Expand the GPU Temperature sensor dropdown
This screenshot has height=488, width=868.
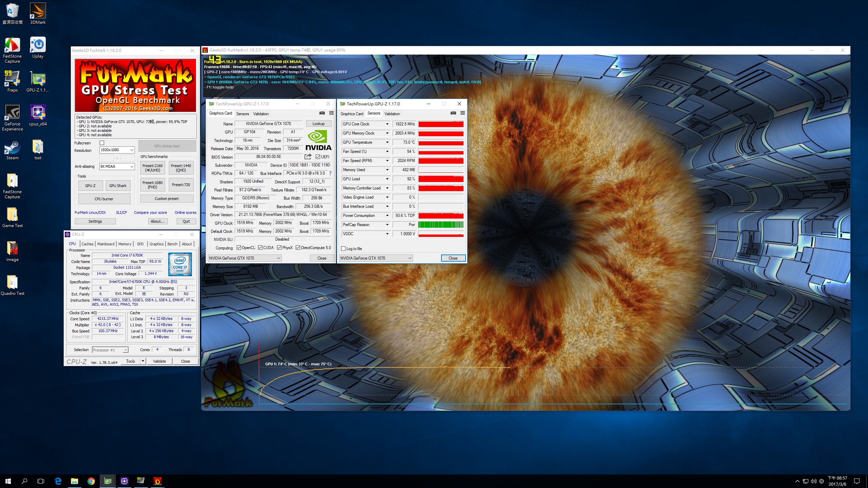(387, 142)
